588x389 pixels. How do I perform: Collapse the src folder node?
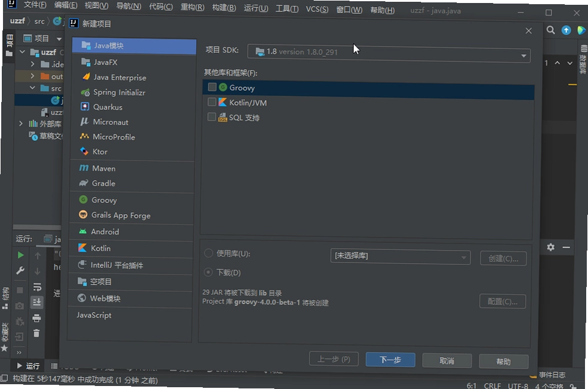(x=32, y=88)
